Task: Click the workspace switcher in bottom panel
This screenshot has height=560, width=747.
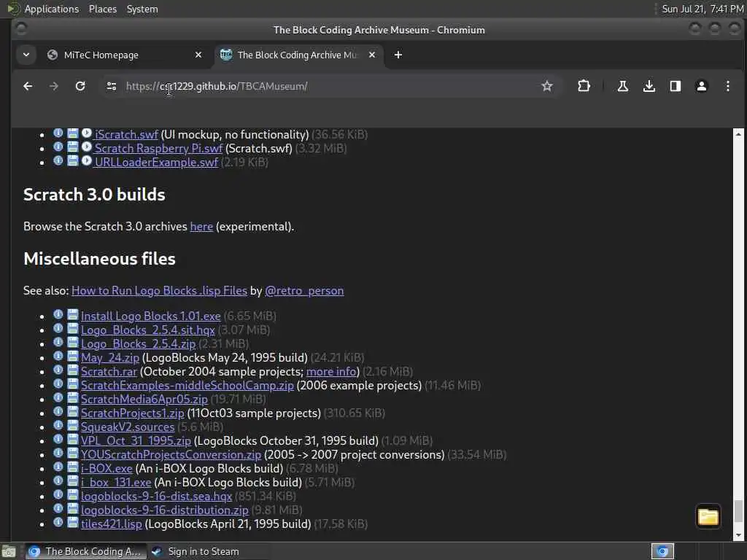Action: click(x=662, y=551)
